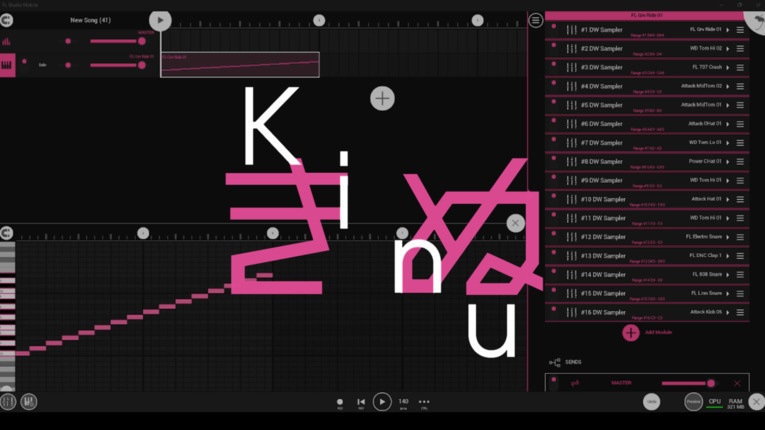Viewport: 765px width, 430px height.
Task: Open the hamburger menu of #8 DW Sampler
Action: click(740, 162)
